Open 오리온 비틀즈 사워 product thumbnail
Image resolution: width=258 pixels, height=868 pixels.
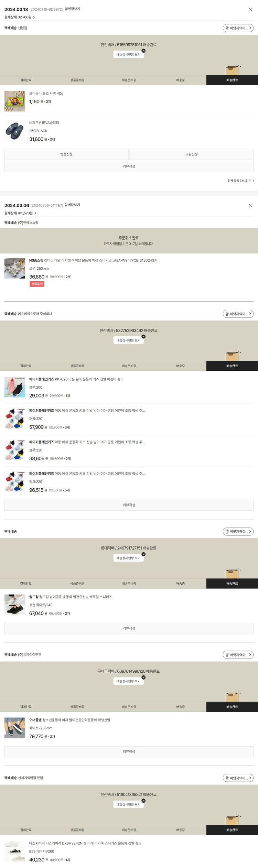tap(15, 101)
